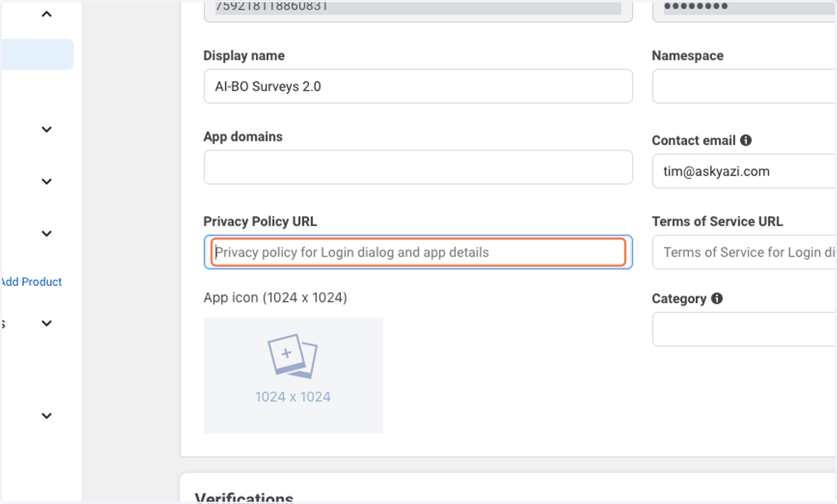Click into the Namespace input field

coord(744,86)
